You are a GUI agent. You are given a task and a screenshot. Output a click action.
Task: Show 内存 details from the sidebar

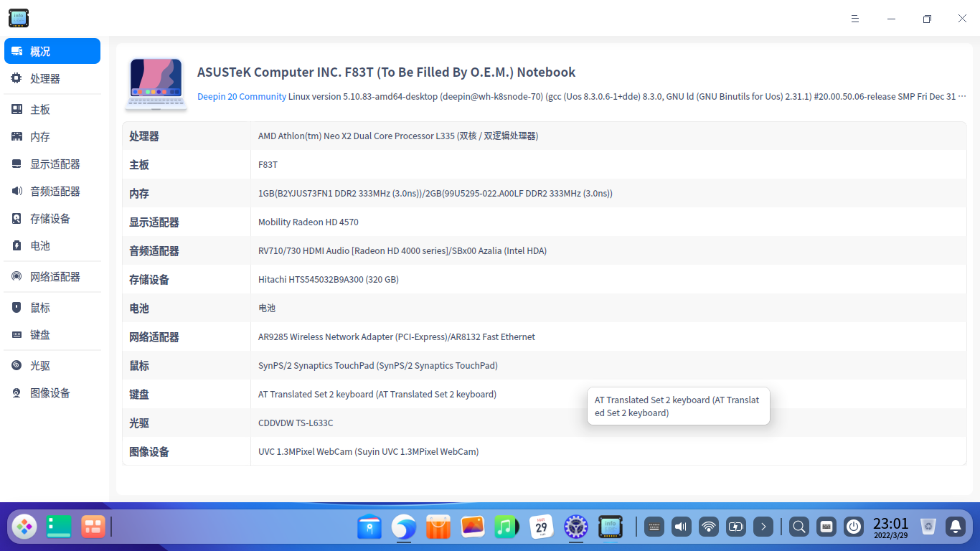pyautogui.click(x=52, y=136)
